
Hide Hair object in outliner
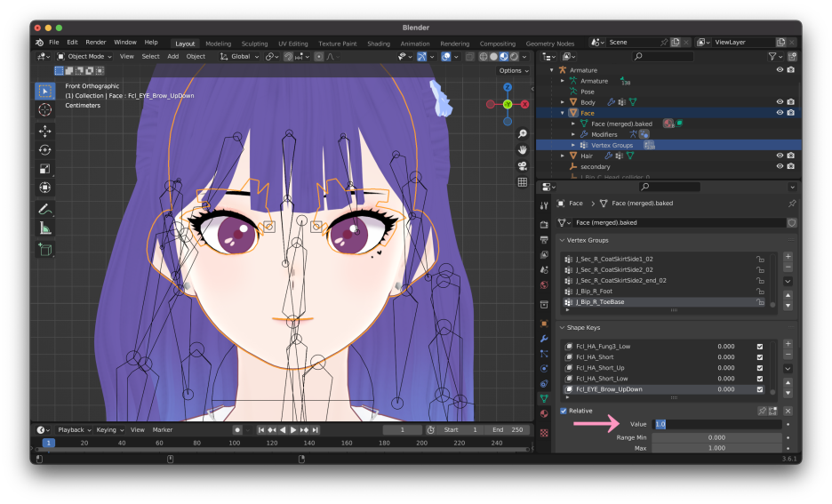point(780,156)
